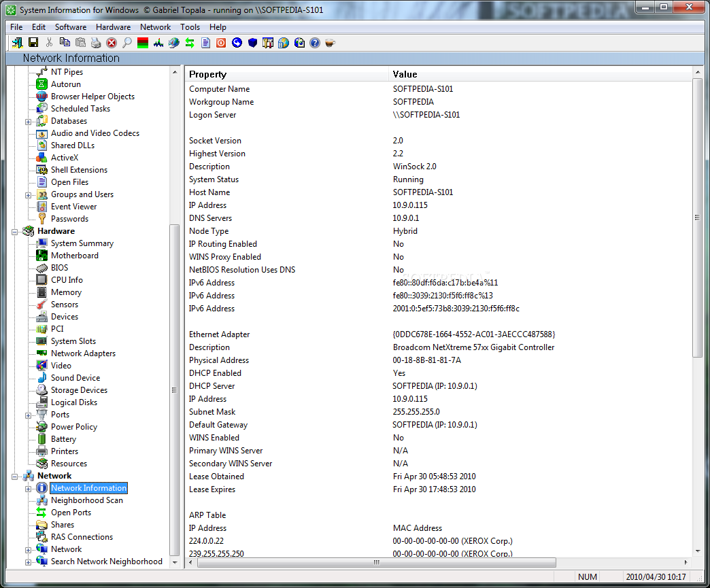Screen dimensions: 710x588
Task: Click the Value column header
Action: tap(540, 74)
